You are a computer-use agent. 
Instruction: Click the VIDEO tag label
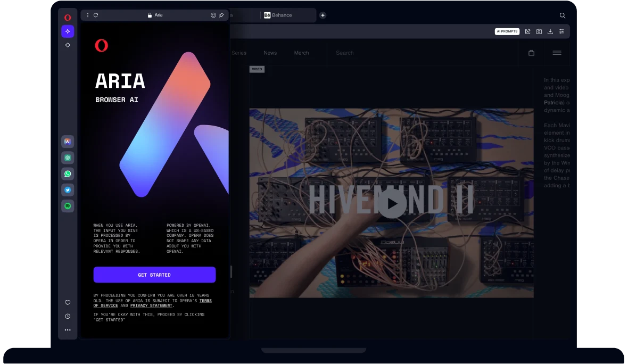point(257,69)
